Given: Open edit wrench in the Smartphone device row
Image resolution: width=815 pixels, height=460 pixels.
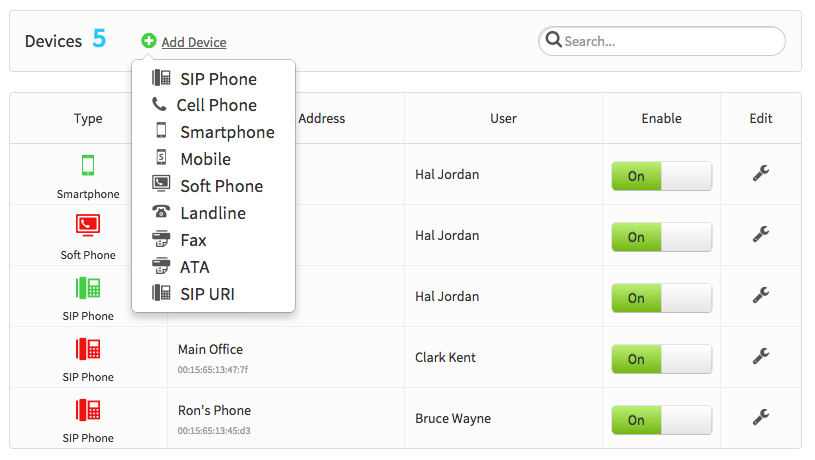Looking at the screenshot, I should point(761,173).
